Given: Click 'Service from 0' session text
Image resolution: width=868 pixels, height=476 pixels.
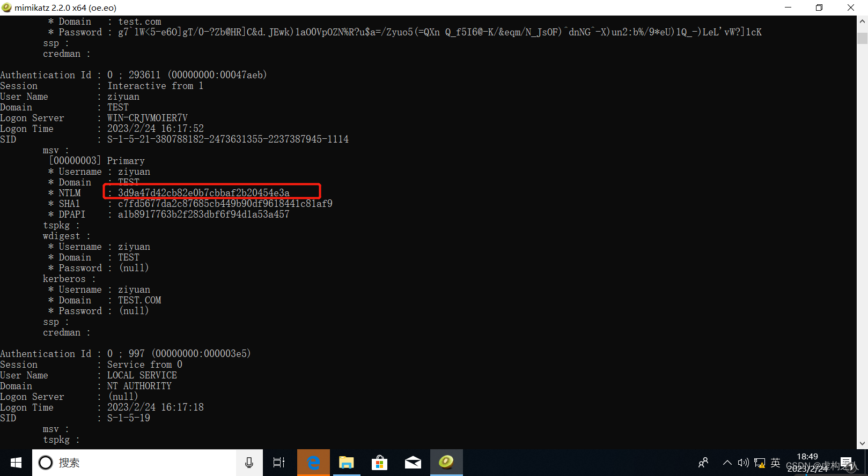Looking at the screenshot, I should [x=145, y=365].
